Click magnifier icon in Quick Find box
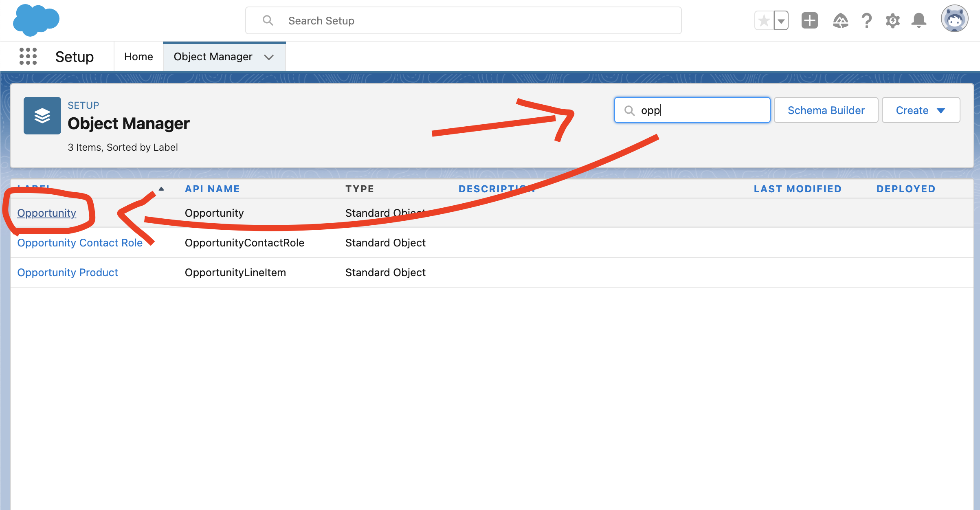Image resolution: width=980 pixels, height=510 pixels. tap(629, 110)
